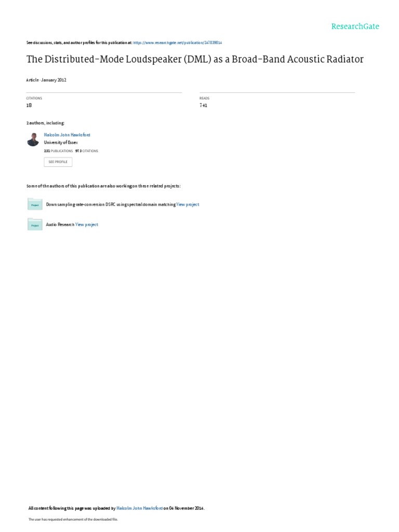Click the University of Essex affiliation
399x532 pixels.
[x=61, y=142]
